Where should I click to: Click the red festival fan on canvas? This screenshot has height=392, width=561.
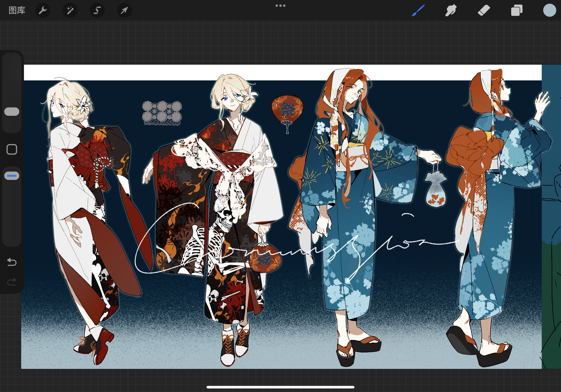click(x=287, y=109)
